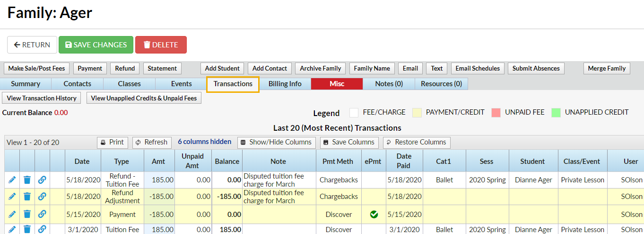Archive Family button

click(321, 68)
